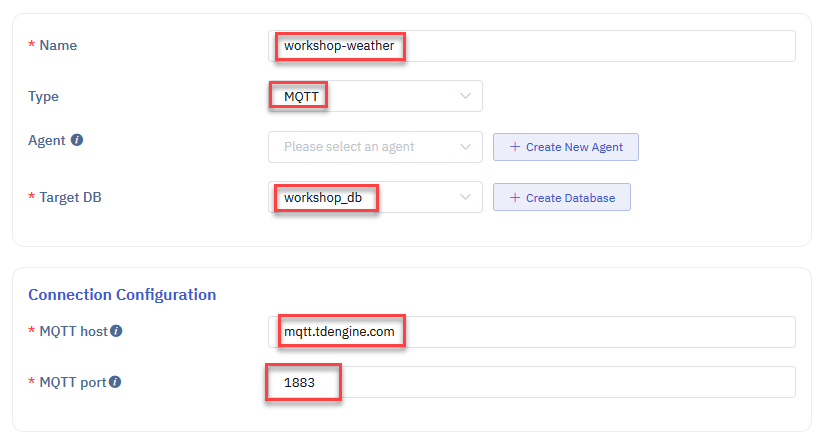Click the info icon next to MQTT port
The height and width of the screenshot is (443, 831).
click(x=116, y=382)
